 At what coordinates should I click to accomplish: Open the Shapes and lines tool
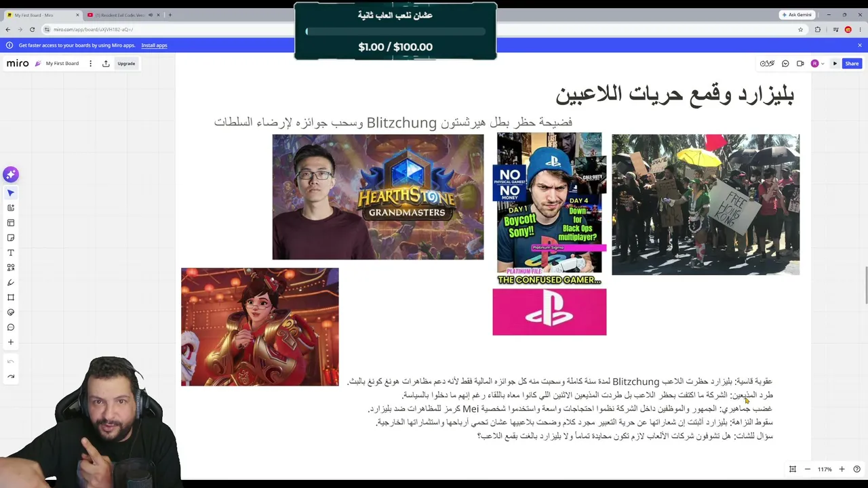click(10, 268)
